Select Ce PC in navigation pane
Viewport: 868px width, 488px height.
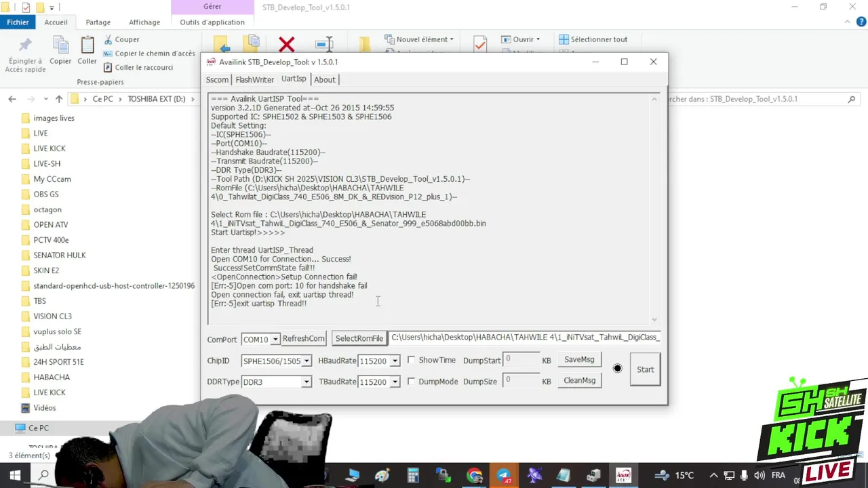pyautogui.click(x=39, y=428)
